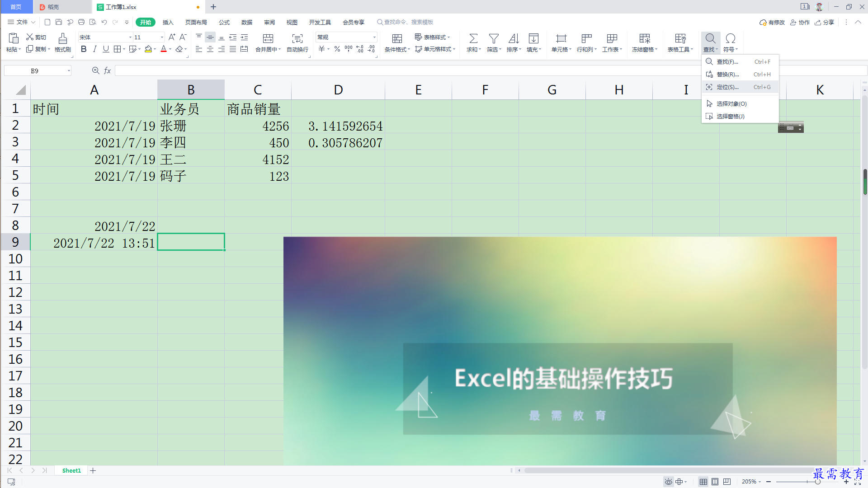Screen dimensions: 868x488
Task: Click the Table Tools (表格工具) icon
Action: click(680, 38)
